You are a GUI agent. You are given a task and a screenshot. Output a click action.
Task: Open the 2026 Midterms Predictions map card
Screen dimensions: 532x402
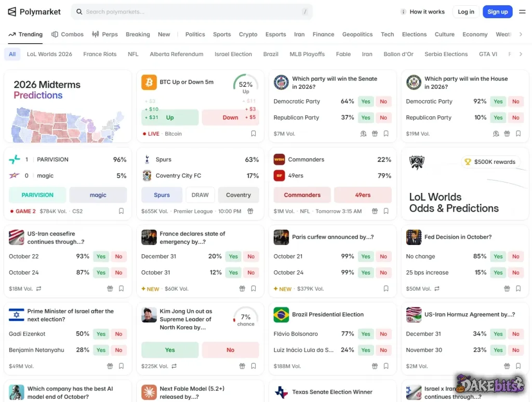point(68,106)
